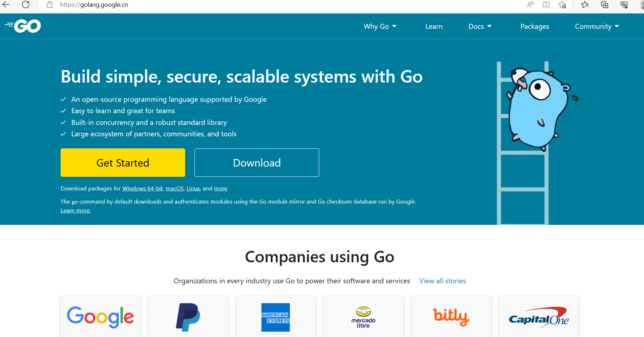This screenshot has width=644, height=337.
Task: Open the split screen icon
Action: (x=546, y=5)
